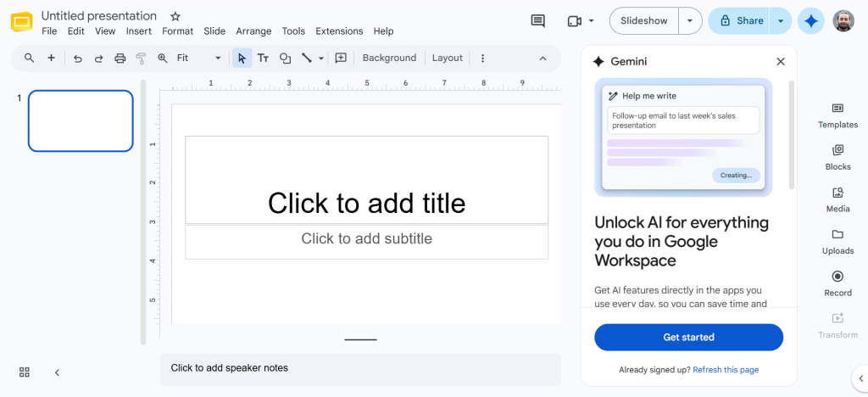Open line type dropdown arrow
This screenshot has height=397, width=868.
point(321,59)
